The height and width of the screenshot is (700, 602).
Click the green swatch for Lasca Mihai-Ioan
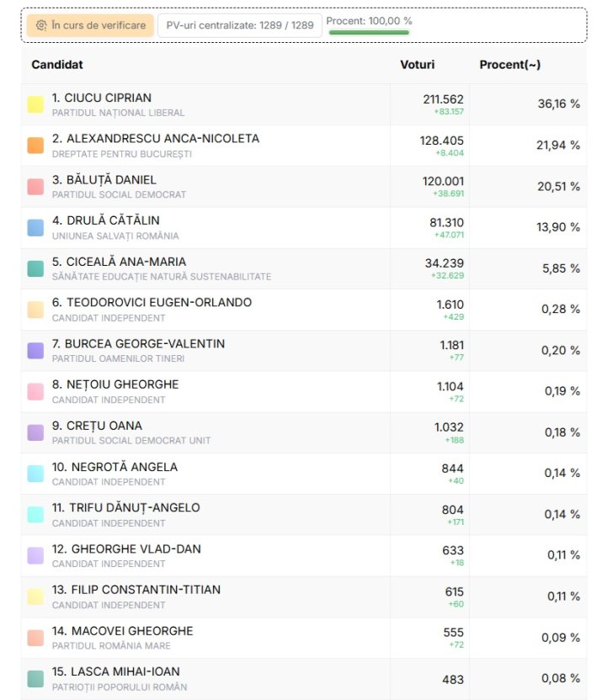tap(35, 678)
